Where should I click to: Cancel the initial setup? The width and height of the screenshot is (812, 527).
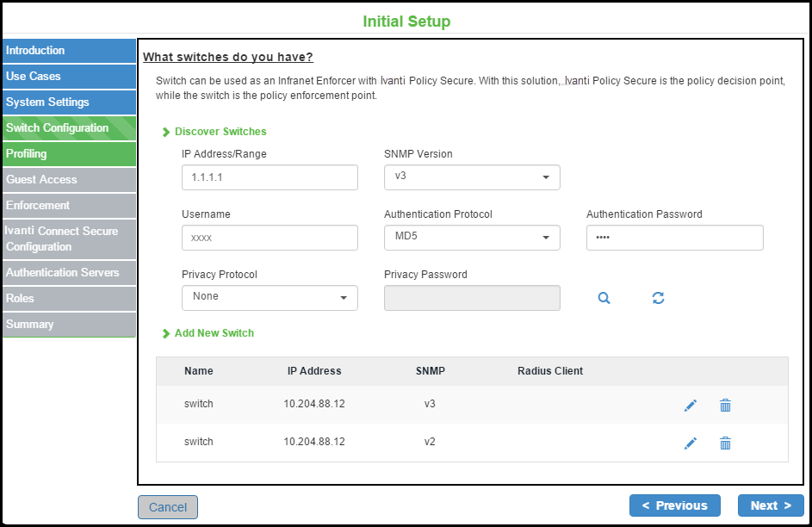tap(168, 507)
